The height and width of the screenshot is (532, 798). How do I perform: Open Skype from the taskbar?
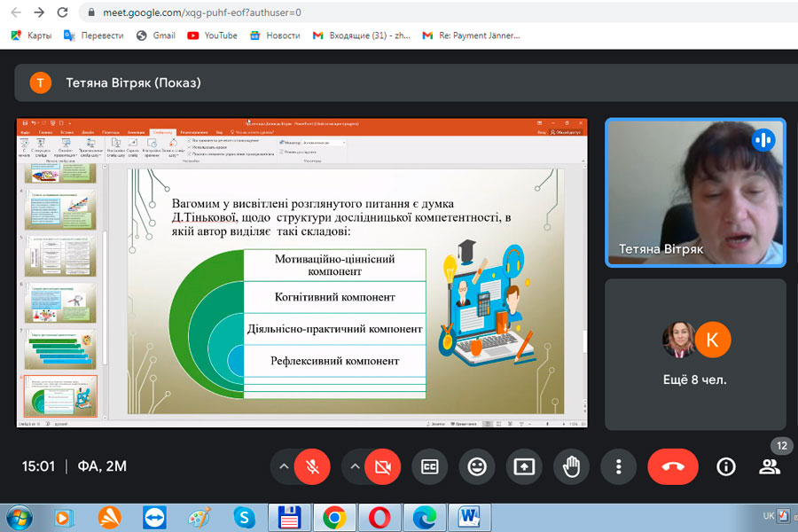click(x=245, y=518)
